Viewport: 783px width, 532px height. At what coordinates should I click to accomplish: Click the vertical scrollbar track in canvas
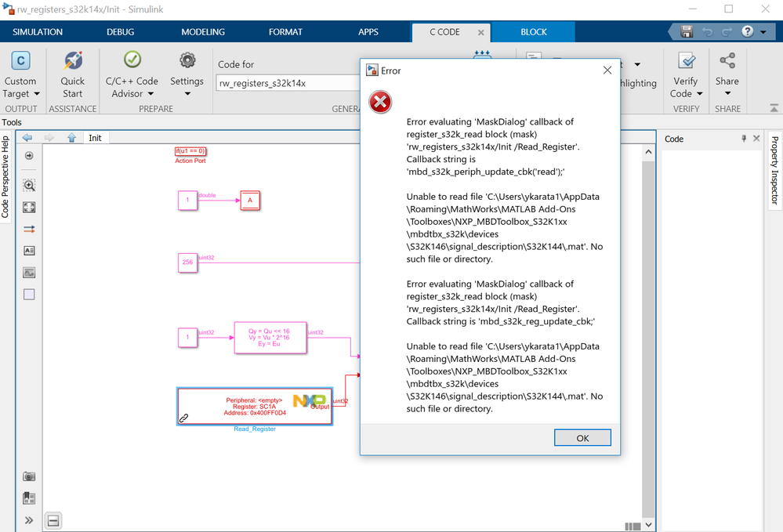(648, 338)
